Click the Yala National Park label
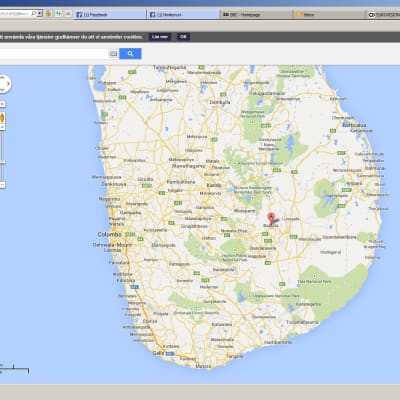This screenshot has width=400, height=400. click(314, 282)
